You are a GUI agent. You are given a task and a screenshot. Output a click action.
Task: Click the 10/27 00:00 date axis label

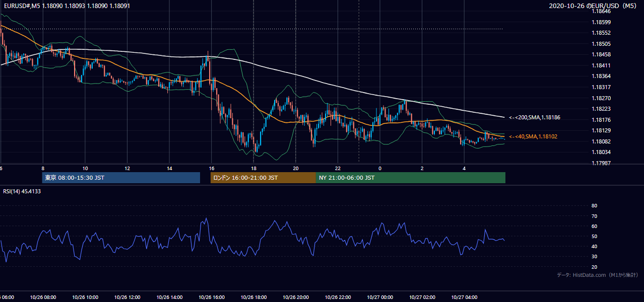pos(380,297)
